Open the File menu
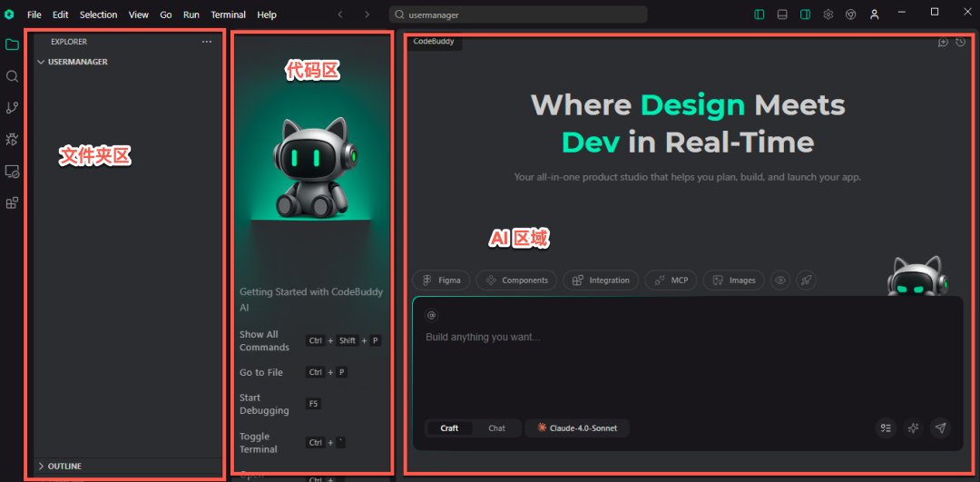Screen dimensions: 980x482 tap(35, 15)
